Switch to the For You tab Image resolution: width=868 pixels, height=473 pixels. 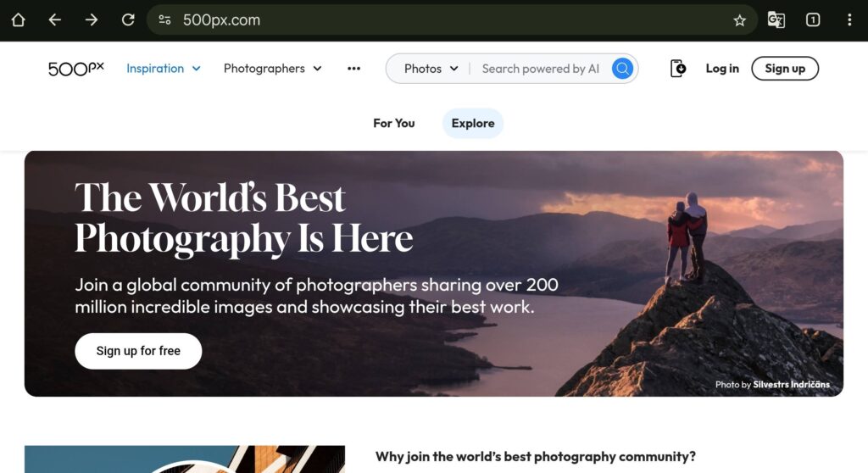[x=393, y=124]
